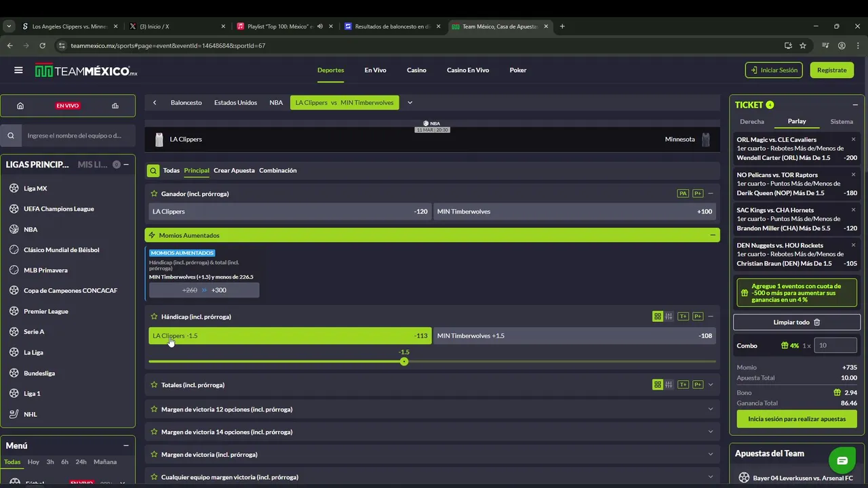Click the search magnifier in team search
The image size is (868, 488).
11,136
